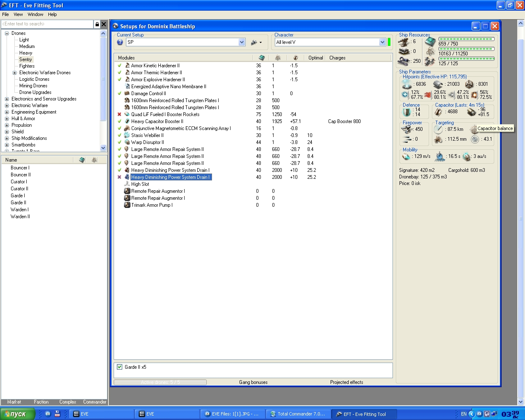525x420 pixels.
Task: Expand the Electronic Warfare Drones node
Action: [x=15, y=73]
